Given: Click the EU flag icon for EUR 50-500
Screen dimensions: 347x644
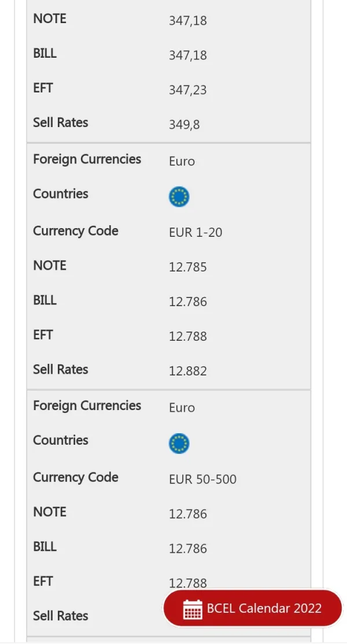Looking at the screenshot, I should pos(179,444).
